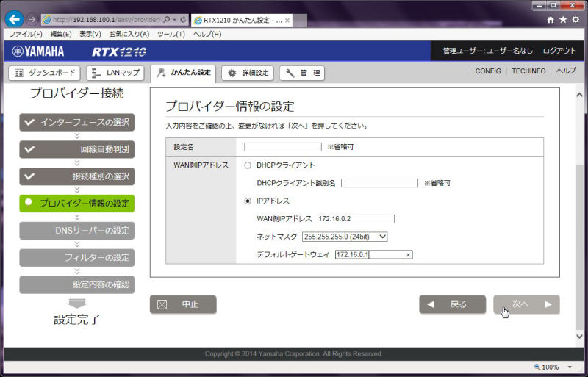Open the ヘルプ(H) menu
The height and width of the screenshot is (377, 588).
pos(207,34)
